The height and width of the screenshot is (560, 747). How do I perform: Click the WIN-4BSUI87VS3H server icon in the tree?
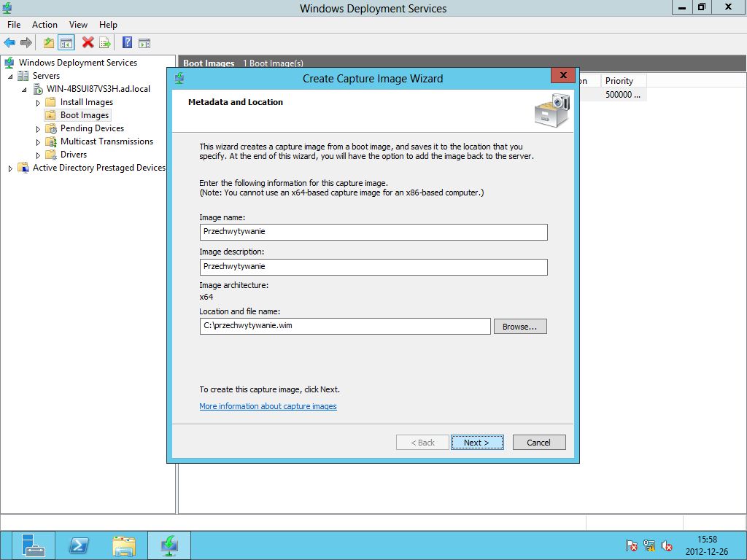[38, 89]
